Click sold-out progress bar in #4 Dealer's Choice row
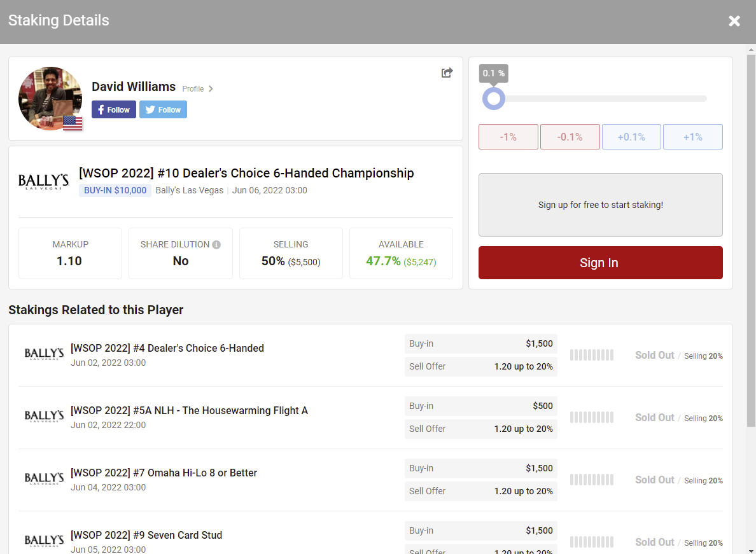The image size is (756, 554). click(x=592, y=355)
